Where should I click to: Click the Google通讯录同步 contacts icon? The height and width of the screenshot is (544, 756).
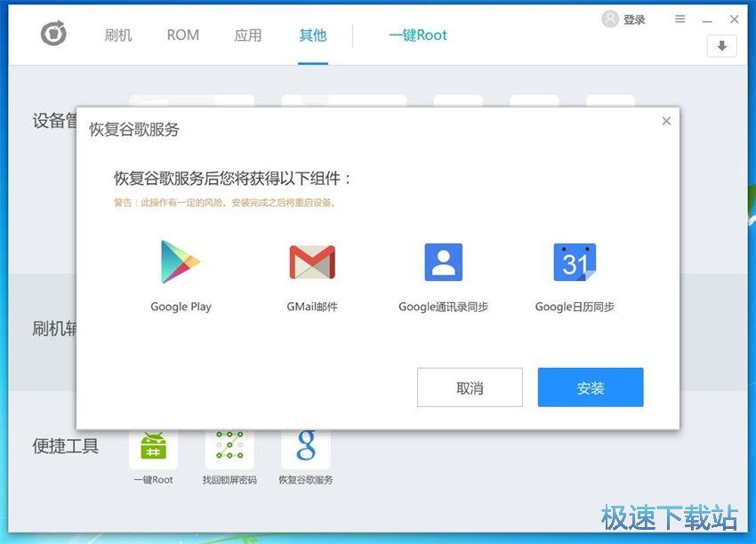point(443,262)
